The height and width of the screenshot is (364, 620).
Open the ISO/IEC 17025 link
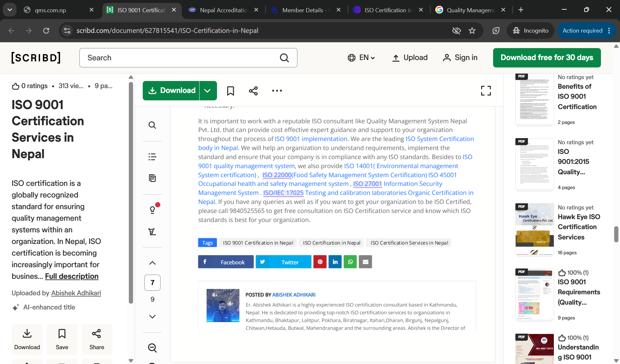tap(284, 193)
